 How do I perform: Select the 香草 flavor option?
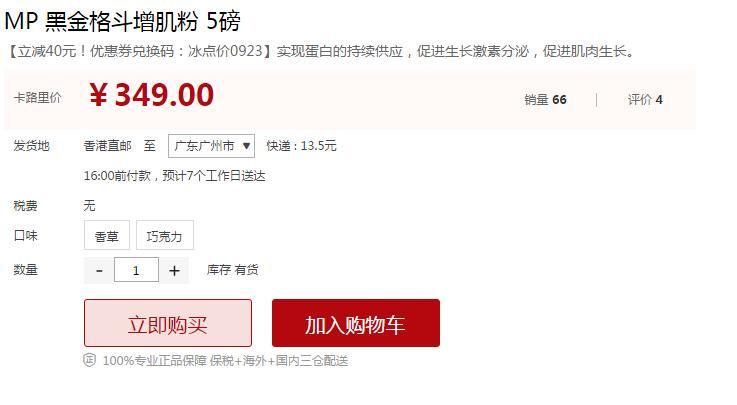(107, 235)
